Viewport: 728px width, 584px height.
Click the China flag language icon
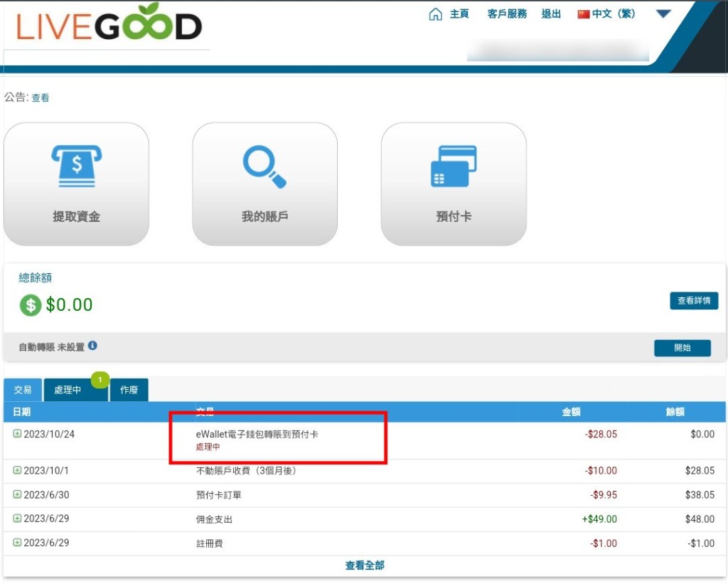(584, 14)
